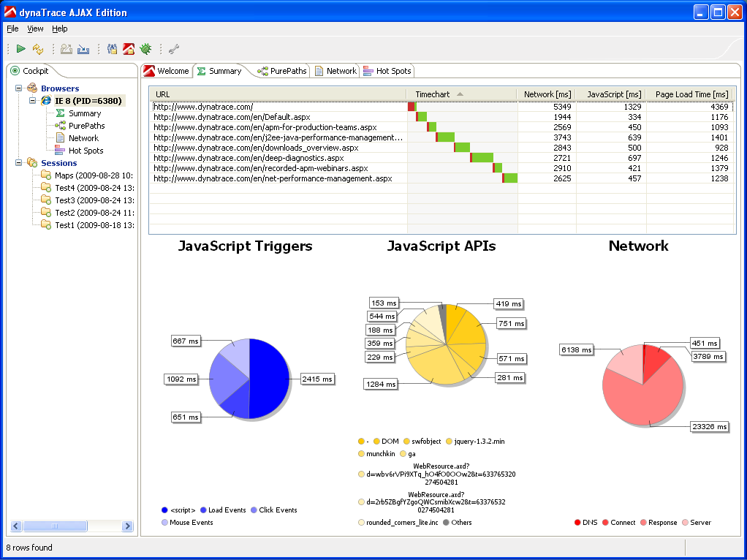Sort by the Network [ms] column header
The image size is (747, 560).
(x=547, y=94)
